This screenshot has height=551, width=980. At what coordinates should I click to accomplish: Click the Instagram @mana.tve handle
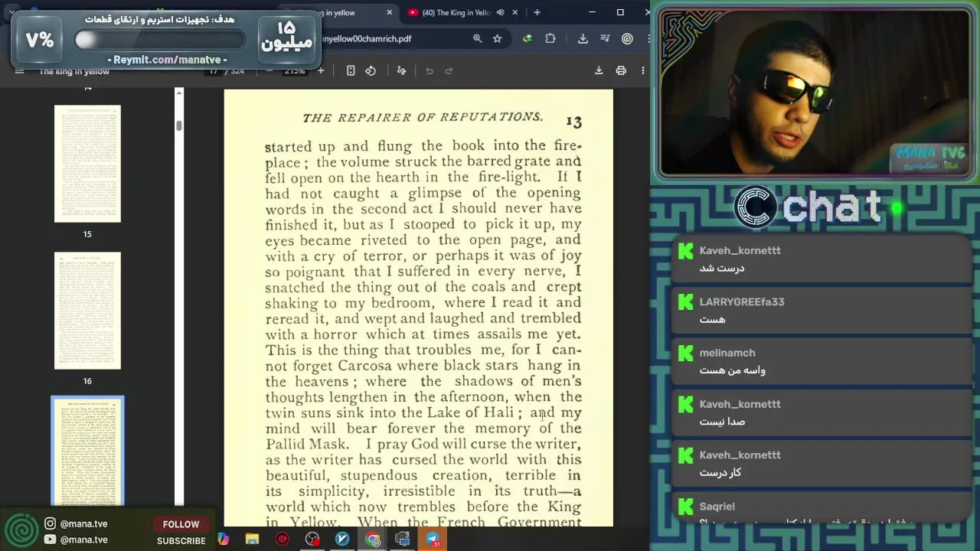pos(83,523)
